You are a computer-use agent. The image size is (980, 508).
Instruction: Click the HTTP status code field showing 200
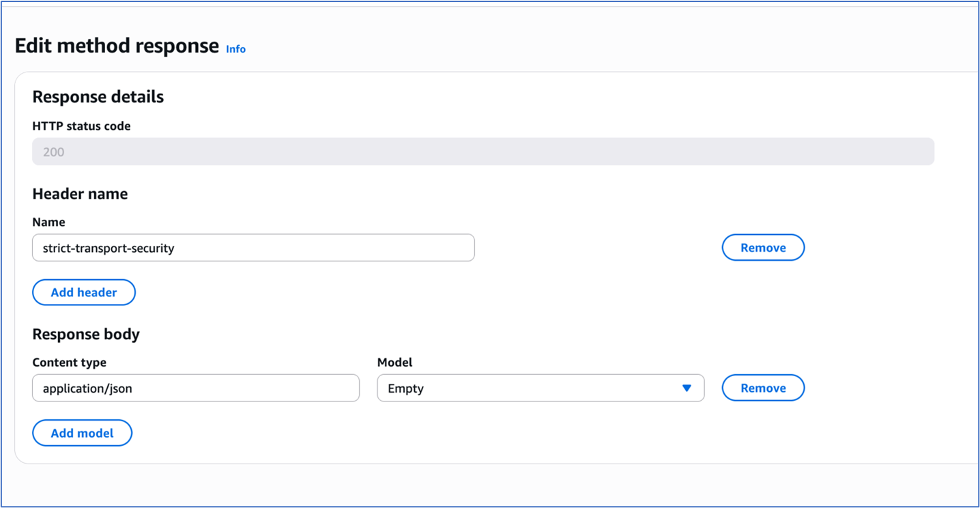[482, 151]
